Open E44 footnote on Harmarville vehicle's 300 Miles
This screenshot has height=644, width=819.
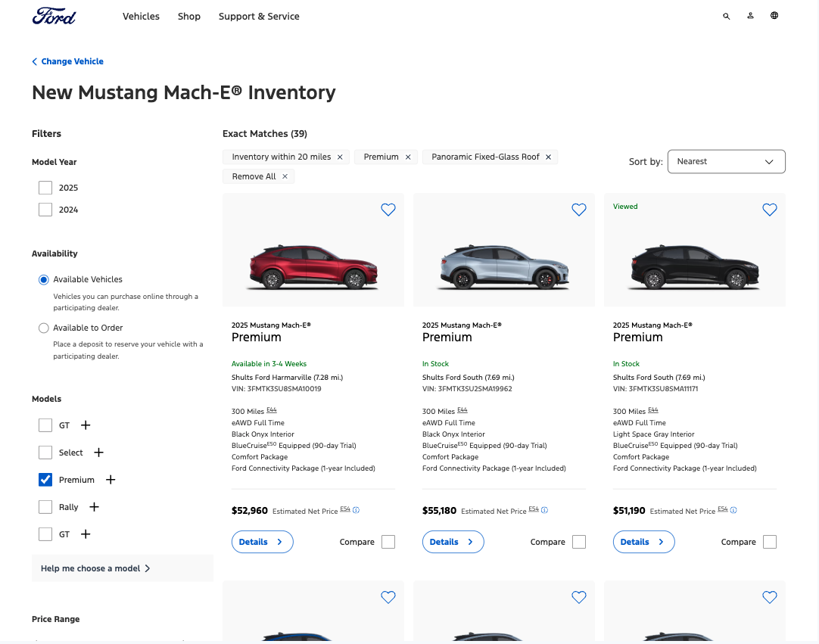(272, 410)
